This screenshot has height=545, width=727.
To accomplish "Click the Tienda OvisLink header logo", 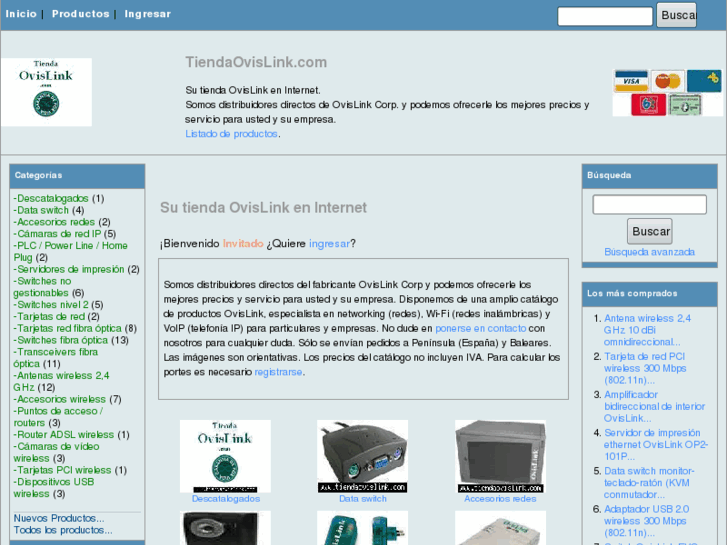I will point(46,92).
